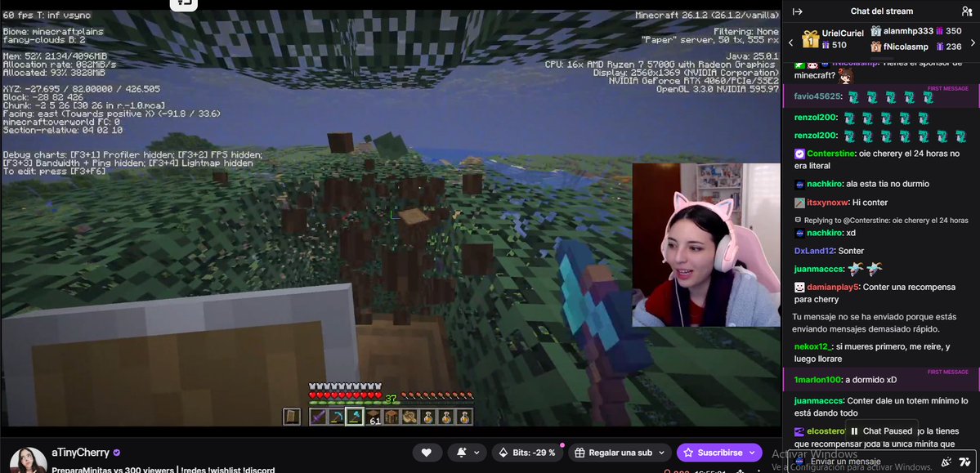Image resolution: width=980 pixels, height=473 pixels.
Task: Click the badge beside 'ala esta tia' message
Action: point(799,185)
